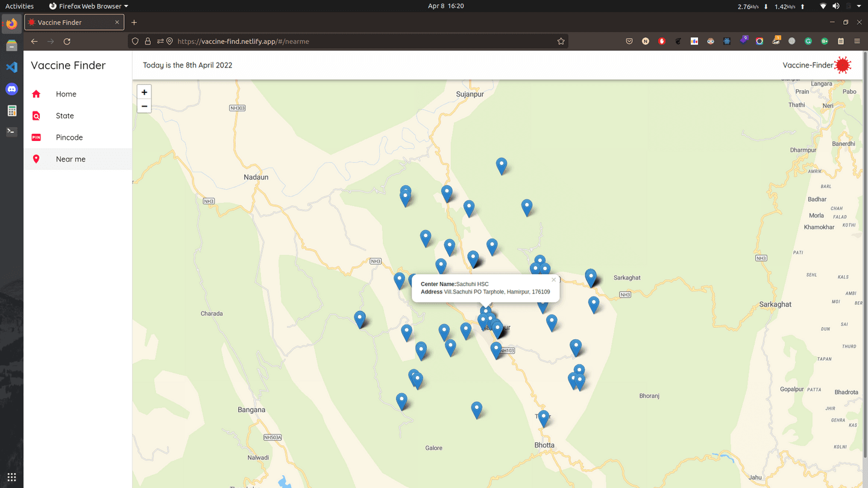Open Activities overview
The height and width of the screenshot is (488, 868).
coord(19,6)
